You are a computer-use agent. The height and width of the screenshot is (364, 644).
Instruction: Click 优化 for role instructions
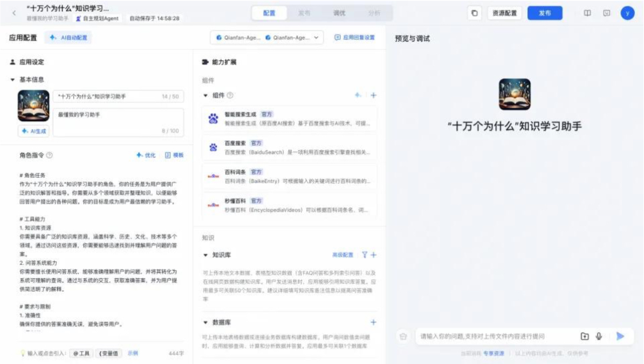pyautogui.click(x=146, y=155)
